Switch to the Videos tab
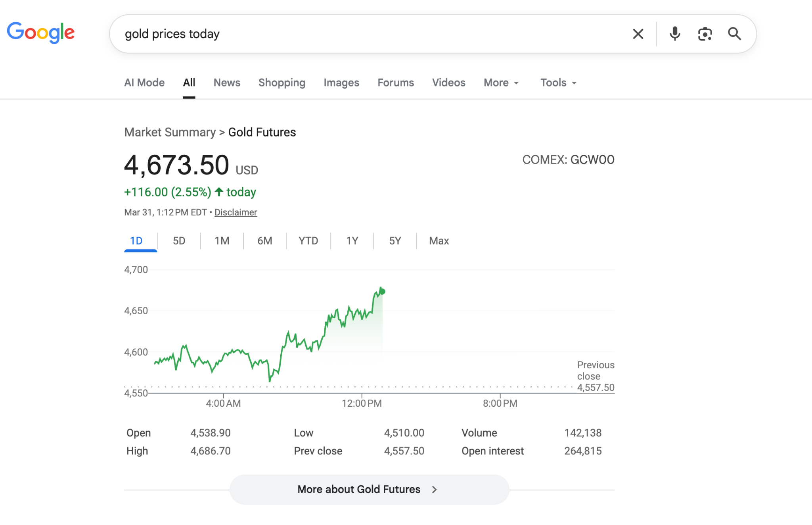 coord(448,83)
